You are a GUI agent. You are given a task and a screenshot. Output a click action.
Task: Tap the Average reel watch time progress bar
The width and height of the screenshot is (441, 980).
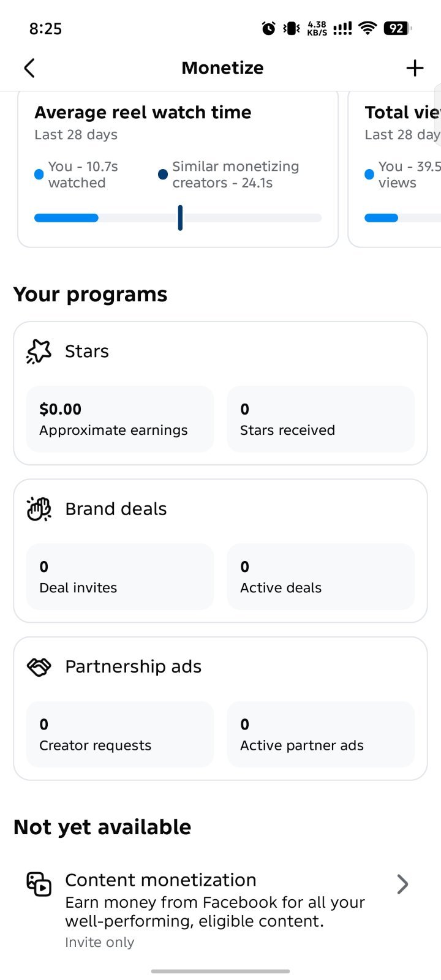[x=178, y=218]
